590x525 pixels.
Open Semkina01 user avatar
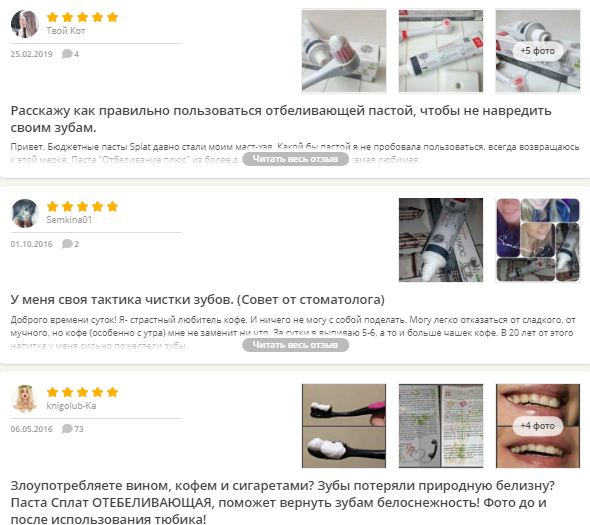pyautogui.click(x=25, y=213)
